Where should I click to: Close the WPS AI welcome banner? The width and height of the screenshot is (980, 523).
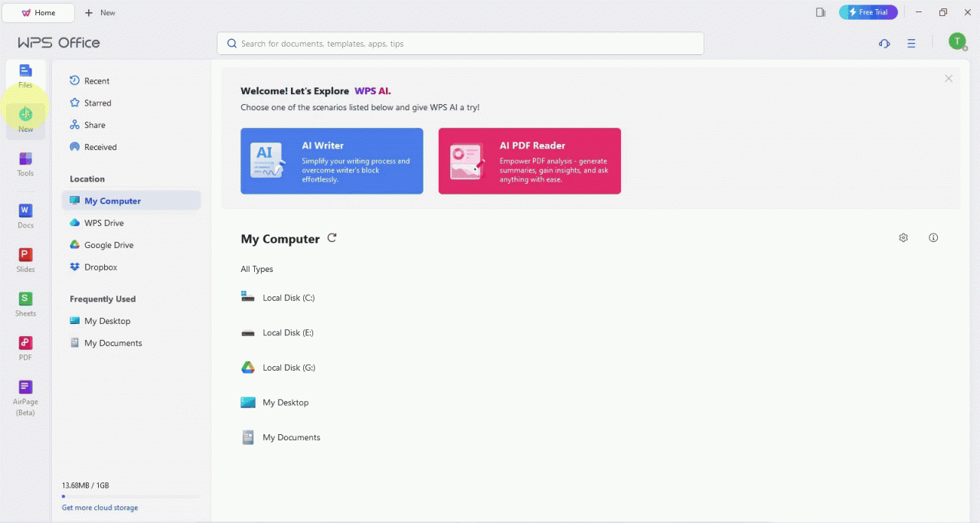click(x=949, y=79)
